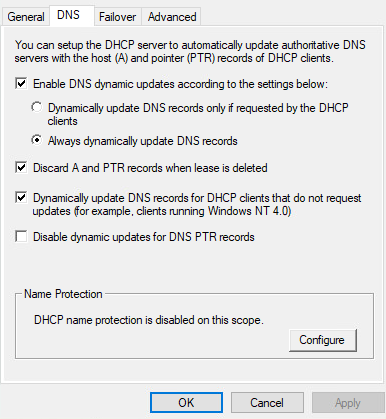386x419 pixels.
Task: Go to the Advanced tab
Action: click(172, 17)
